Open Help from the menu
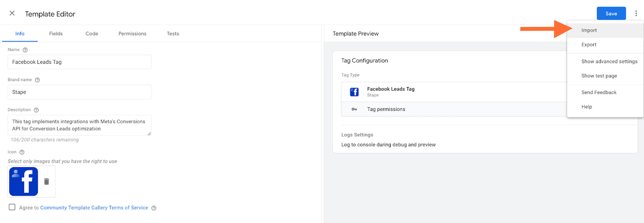Viewport: 644px width, 223px height. (x=605, y=107)
